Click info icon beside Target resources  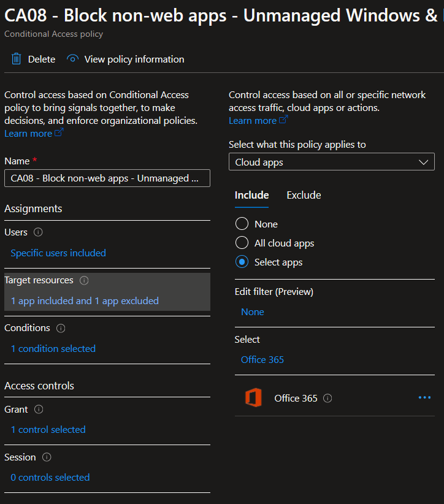pos(84,280)
